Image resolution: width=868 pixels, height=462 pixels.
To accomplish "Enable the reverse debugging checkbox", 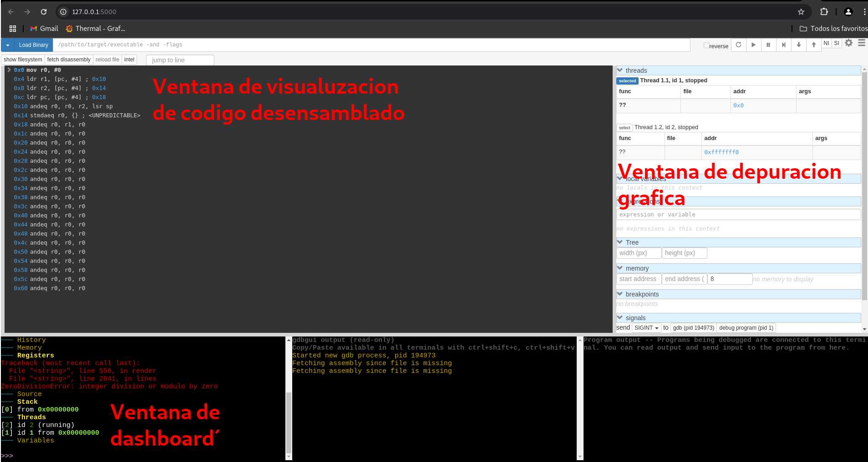I will pos(706,45).
